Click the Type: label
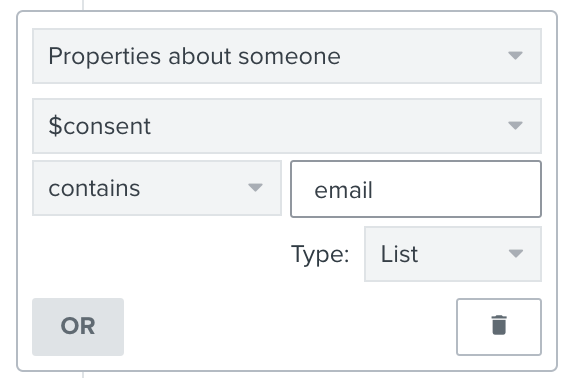Screen dimensions: 564x378 tap(320, 254)
